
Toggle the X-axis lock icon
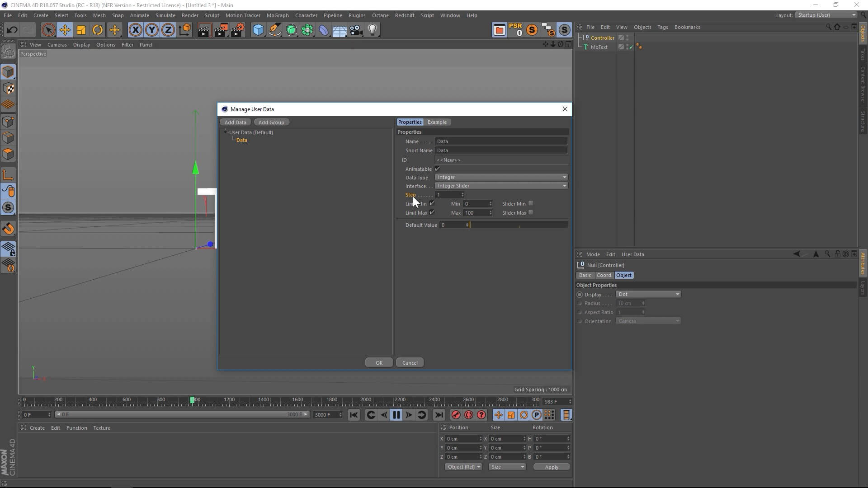click(135, 30)
